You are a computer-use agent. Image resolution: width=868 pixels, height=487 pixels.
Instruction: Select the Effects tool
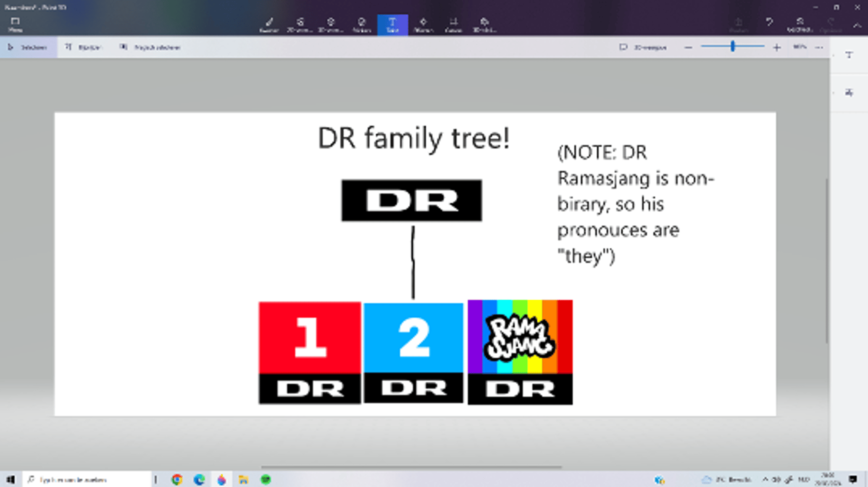[x=423, y=24]
